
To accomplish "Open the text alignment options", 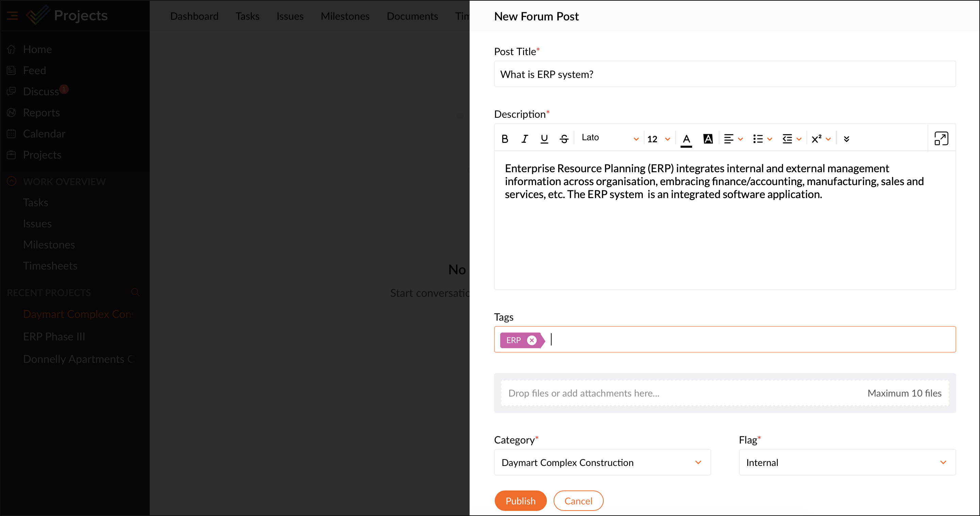I will pos(733,139).
